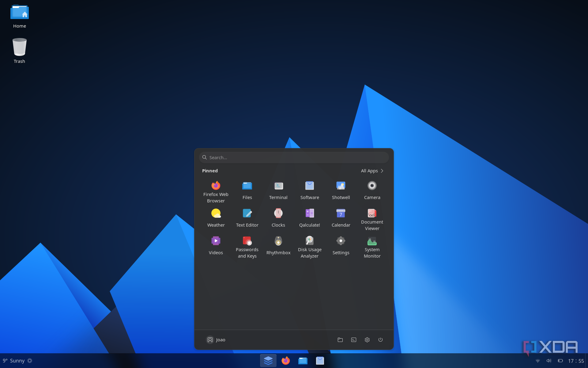Open Passwords and Keys
This screenshot has height=368, width=588.
click(247, 247)
